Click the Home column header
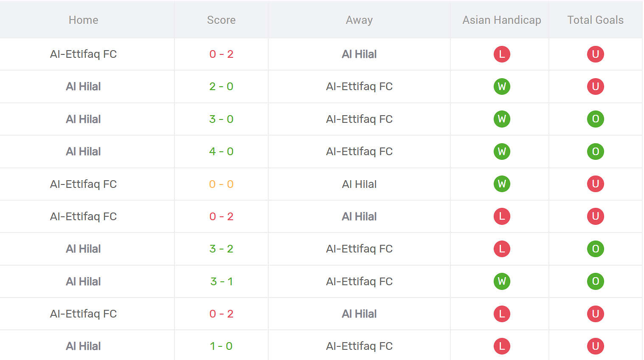644x360 pixels. 84,20
